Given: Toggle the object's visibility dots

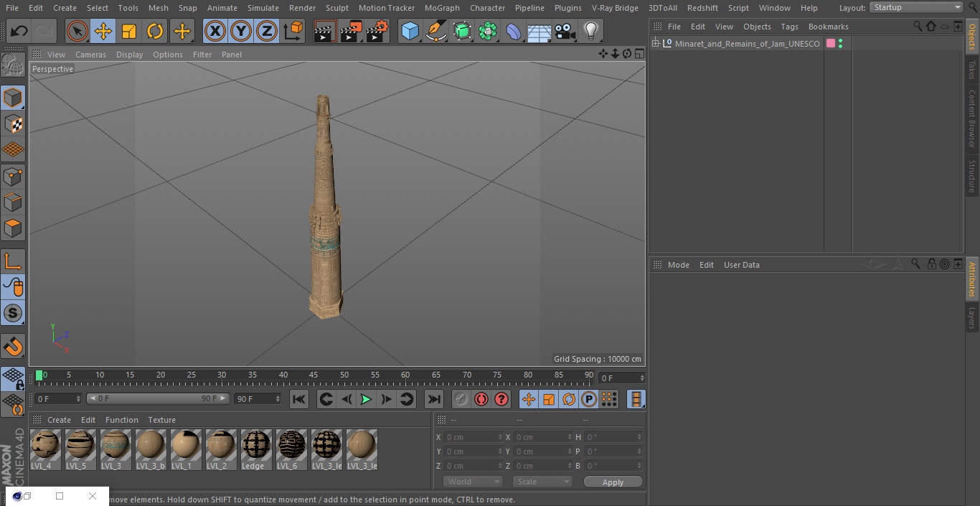Looking at the screenshot, I should click(x=840, y=44).
